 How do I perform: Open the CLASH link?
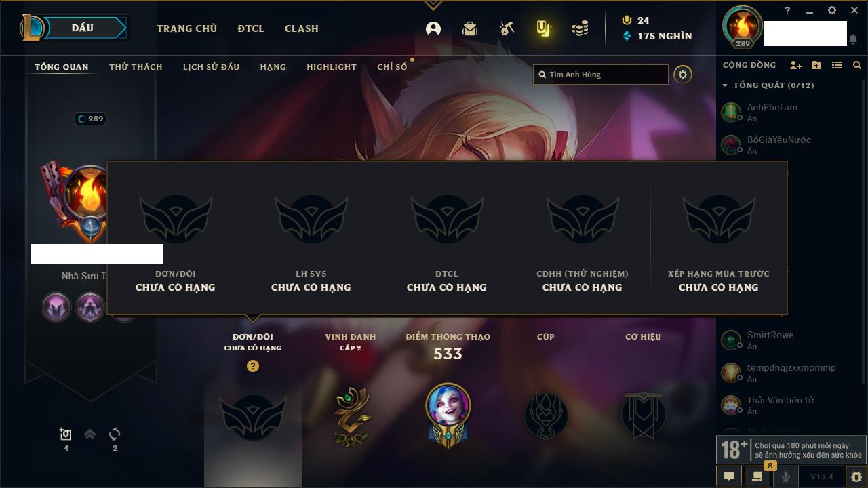(x=302, y=28)
